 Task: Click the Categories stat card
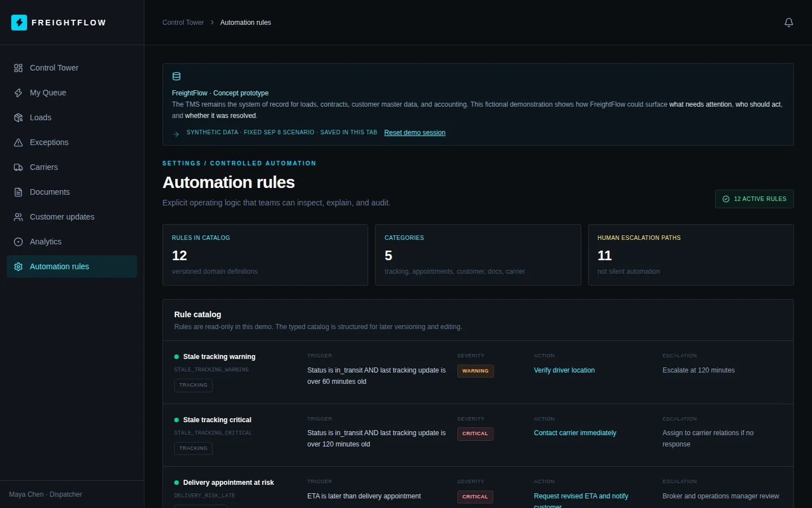pos(478,255)
